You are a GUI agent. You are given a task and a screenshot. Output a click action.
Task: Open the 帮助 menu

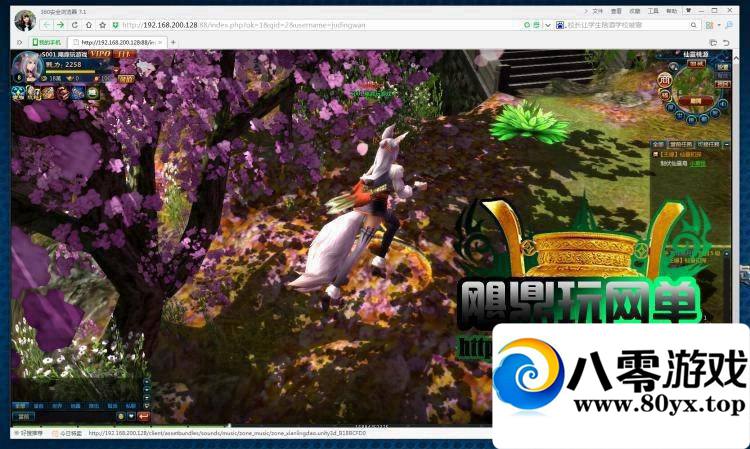click(x=672, y=11)
